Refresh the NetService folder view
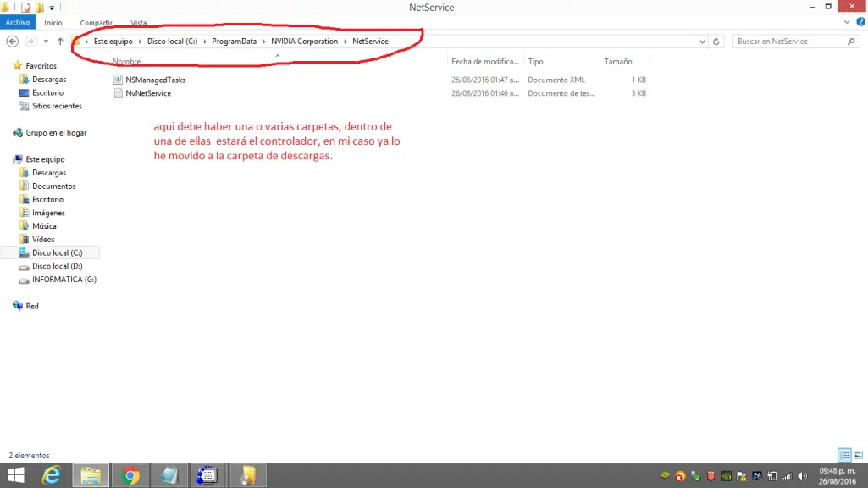868x488 pixels. [716, 42]
